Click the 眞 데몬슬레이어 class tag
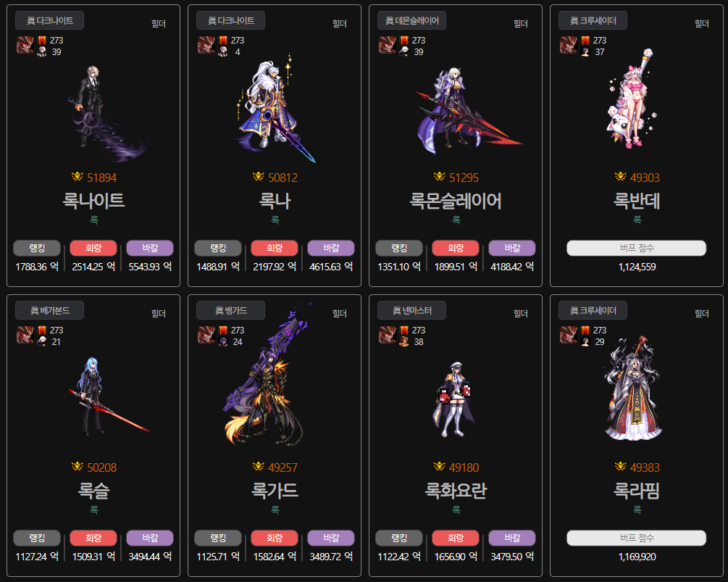The height and width of the screenshot is (582, 728). (412, 20)
